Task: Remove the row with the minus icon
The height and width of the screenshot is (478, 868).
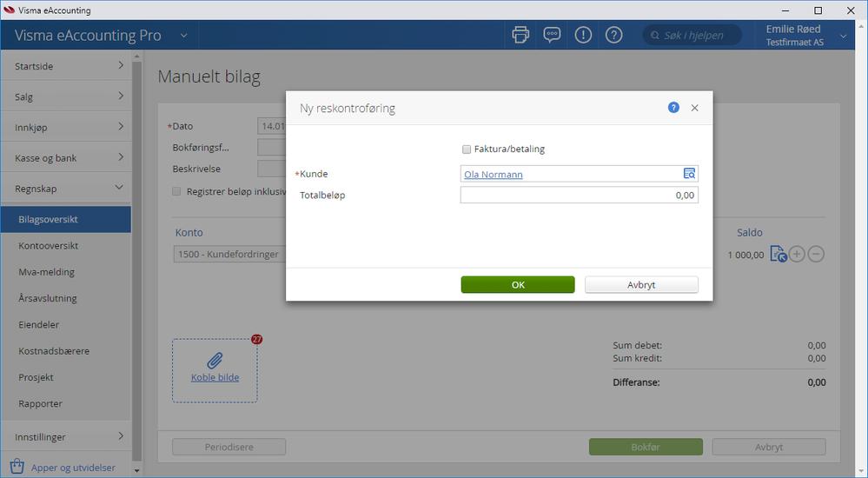Action: coord(816,255)
